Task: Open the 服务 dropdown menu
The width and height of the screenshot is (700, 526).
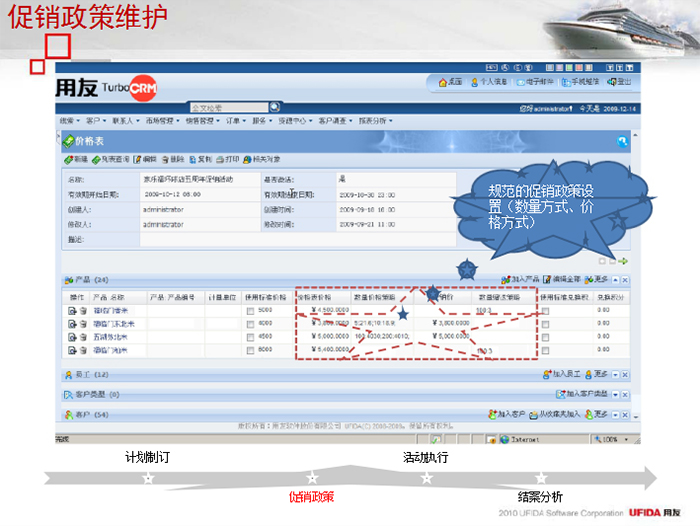Action: [262, 121]
